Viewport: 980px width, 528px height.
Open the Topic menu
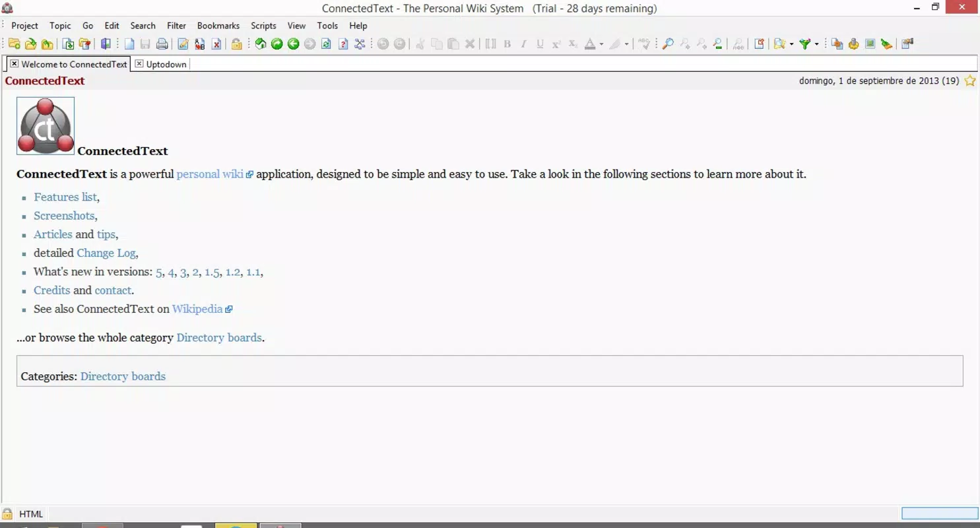click(60, 26)
